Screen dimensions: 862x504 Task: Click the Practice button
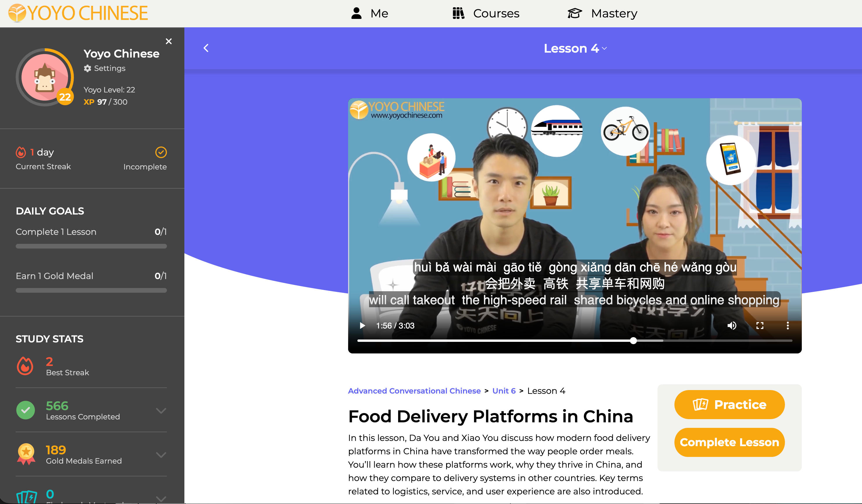pos(729,405)
